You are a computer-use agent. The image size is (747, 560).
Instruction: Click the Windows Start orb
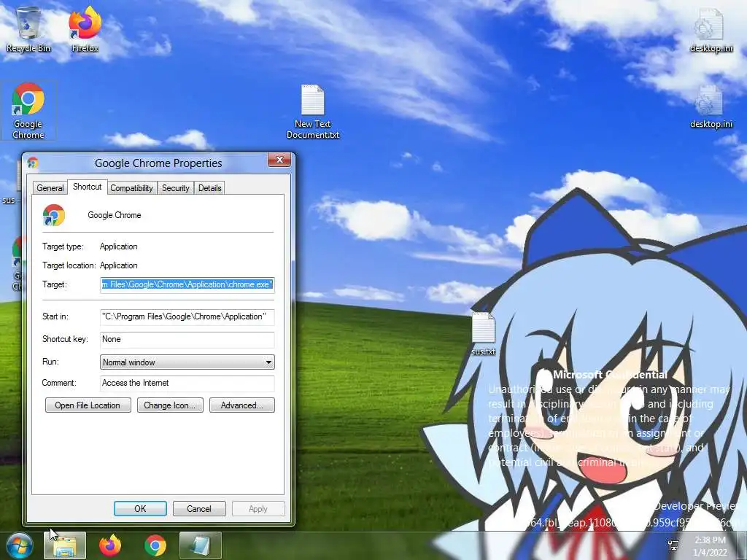click(19, 545)
